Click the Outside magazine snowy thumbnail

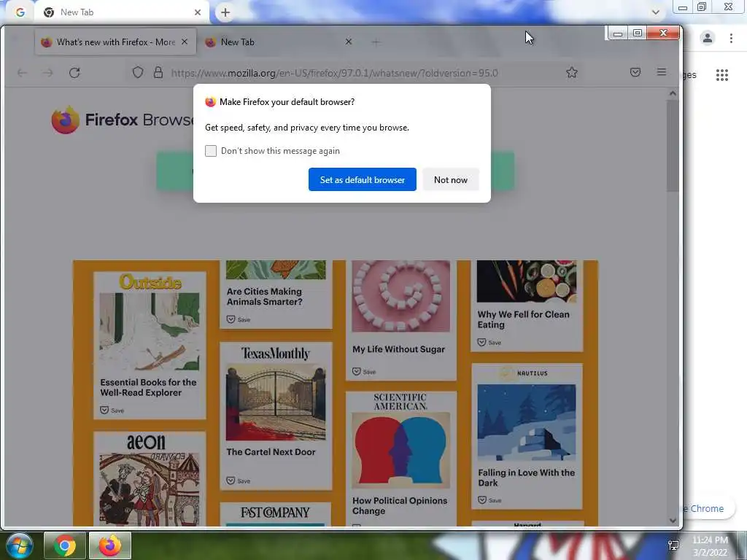pos(150,332)
